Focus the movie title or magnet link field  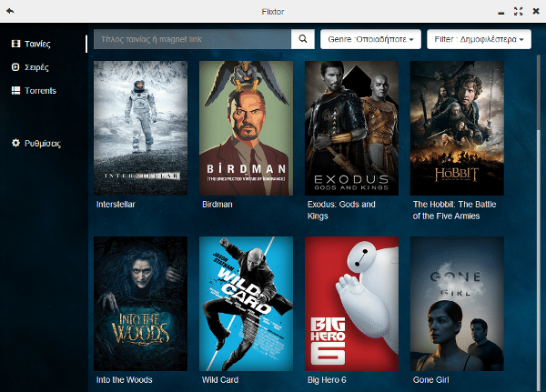pyautogui.click(x=192, y=39)
